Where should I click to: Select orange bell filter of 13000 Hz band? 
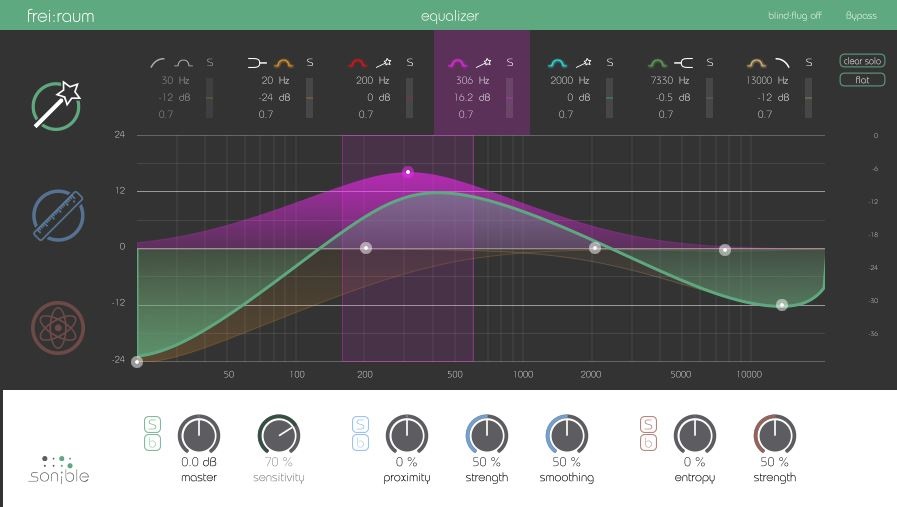(756, 62)
